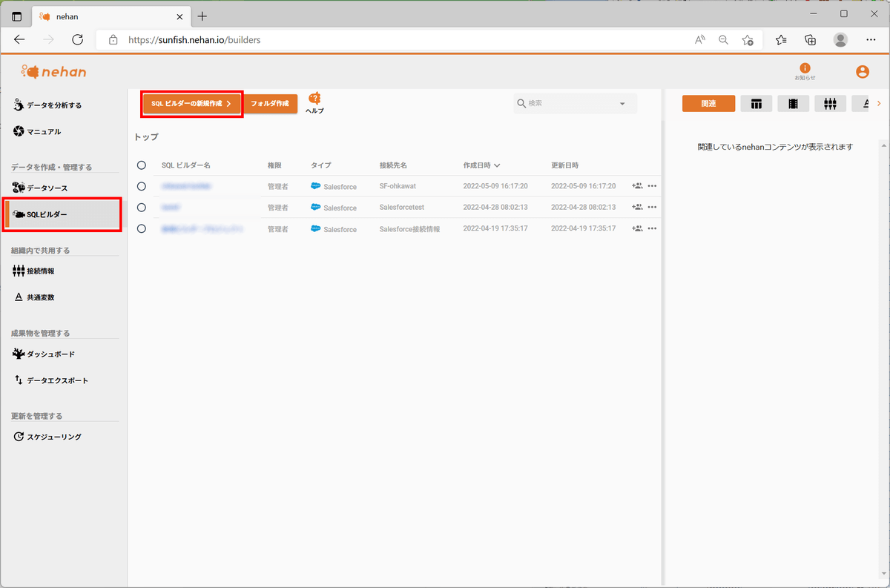890x588 pixels.
Task: Click share-users icon for SF-ohkawat row
Action: (x=637, y=186)
